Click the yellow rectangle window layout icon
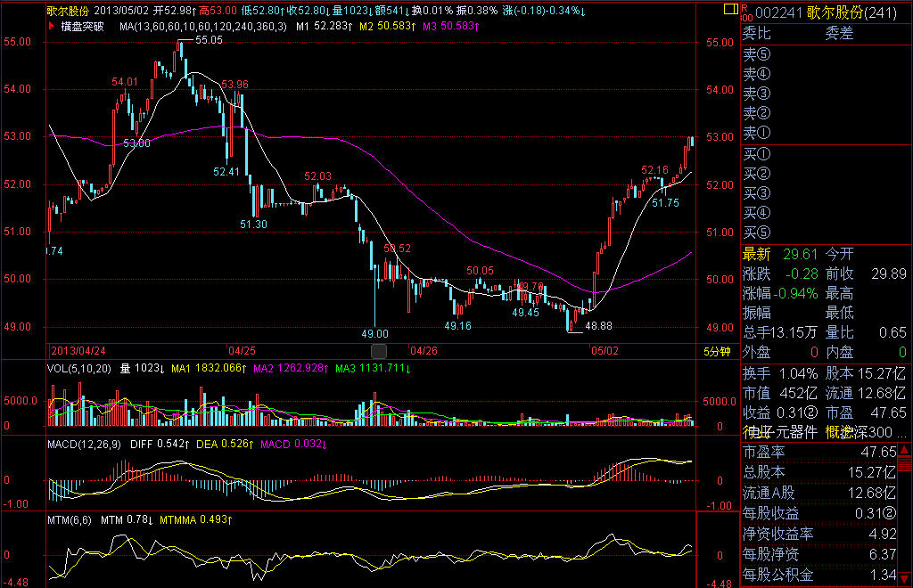 click(x=730, y=10)
